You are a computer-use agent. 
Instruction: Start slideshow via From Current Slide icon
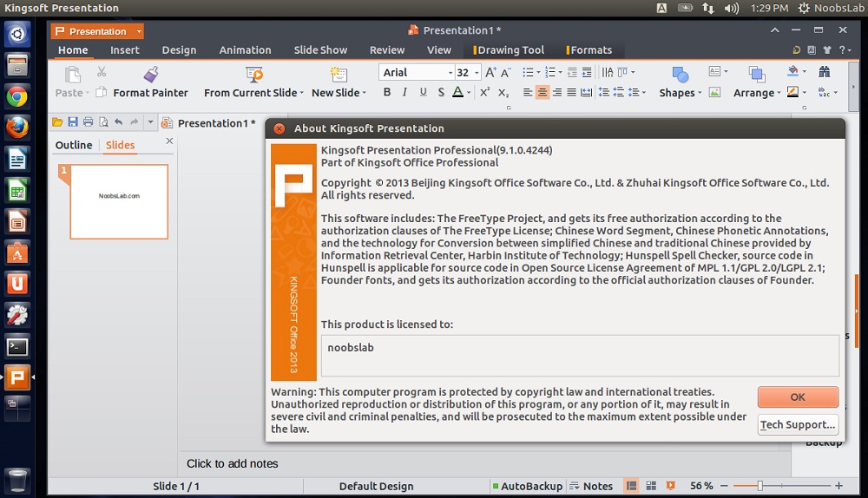point(254,74)
